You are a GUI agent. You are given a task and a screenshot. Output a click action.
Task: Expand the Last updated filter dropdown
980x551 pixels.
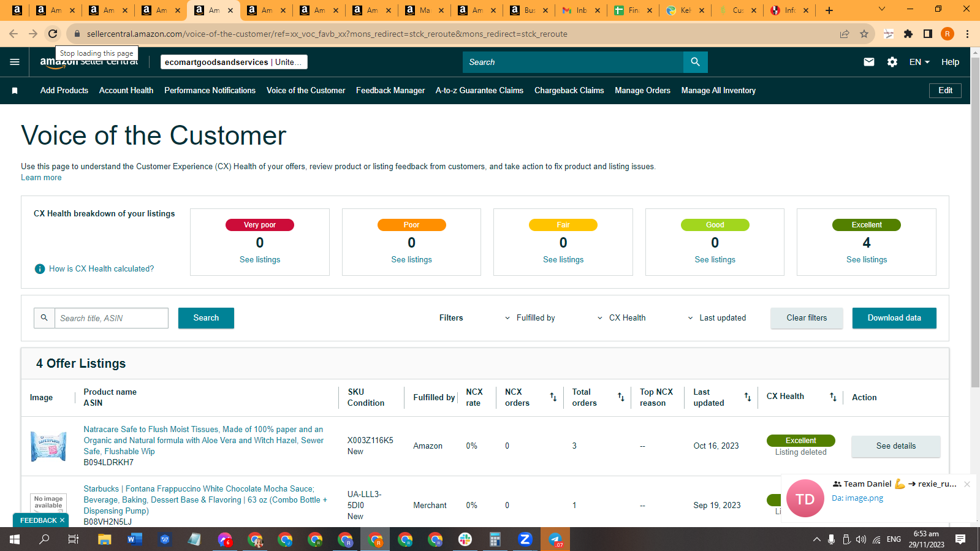tap(716, 318)
